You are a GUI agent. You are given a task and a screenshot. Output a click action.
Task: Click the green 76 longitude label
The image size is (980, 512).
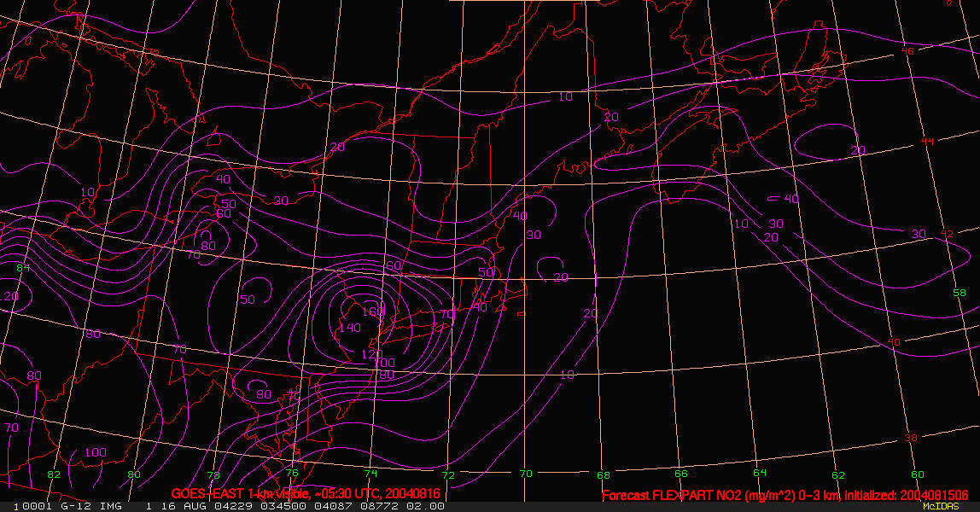tap(292, 473)
